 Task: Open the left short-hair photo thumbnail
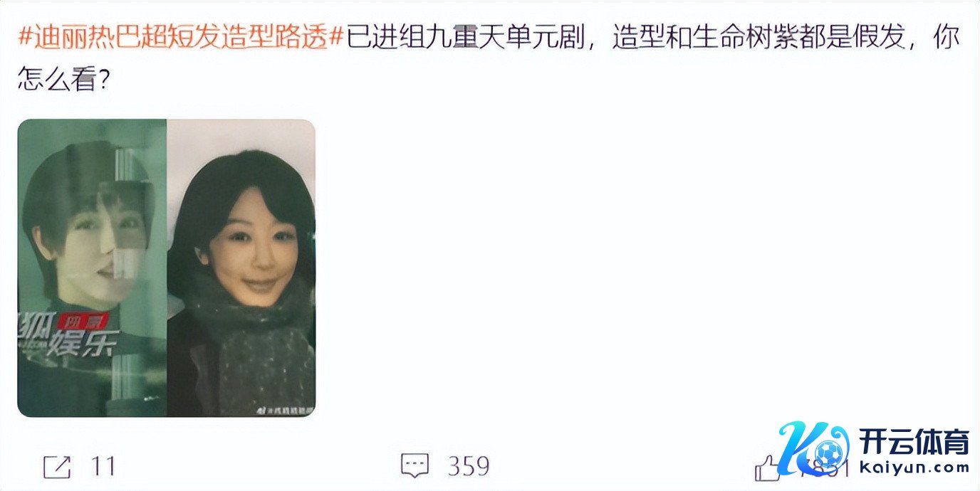point(92,268)
